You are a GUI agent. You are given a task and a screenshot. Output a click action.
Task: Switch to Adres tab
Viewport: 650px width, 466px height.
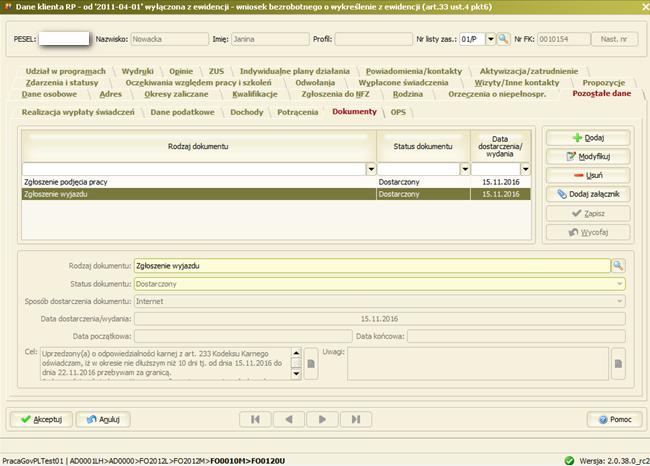click(x=111, y=94)
